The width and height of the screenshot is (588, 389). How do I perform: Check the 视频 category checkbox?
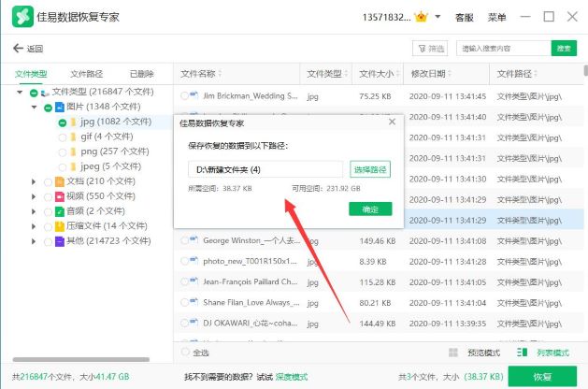[x=48, y=197]
